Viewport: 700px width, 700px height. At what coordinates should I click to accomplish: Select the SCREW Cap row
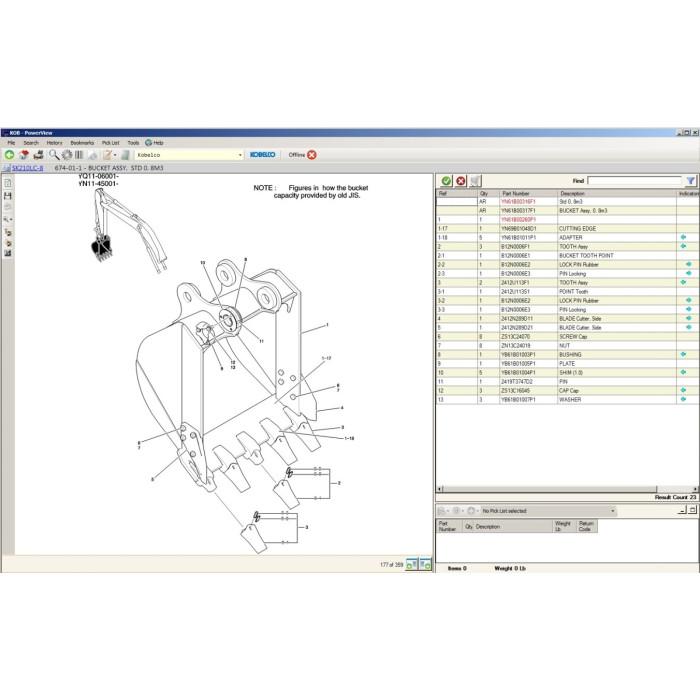567,337
